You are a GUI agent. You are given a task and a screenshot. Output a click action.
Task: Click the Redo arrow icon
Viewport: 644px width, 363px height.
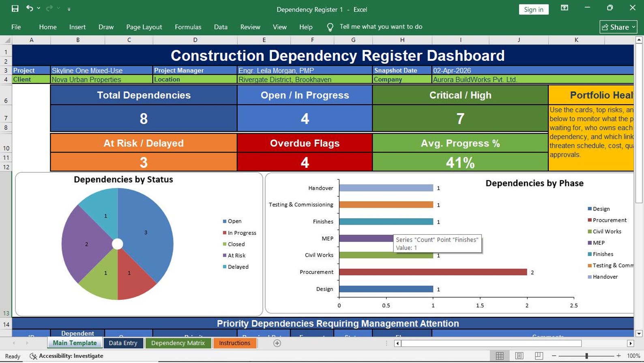click(x=49, y=9)
